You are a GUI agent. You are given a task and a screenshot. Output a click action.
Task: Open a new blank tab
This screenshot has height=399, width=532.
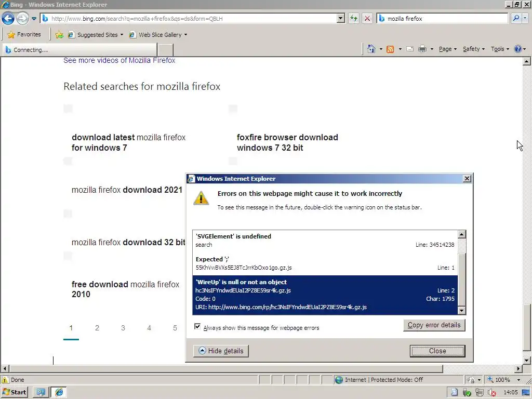pos(166,50)
